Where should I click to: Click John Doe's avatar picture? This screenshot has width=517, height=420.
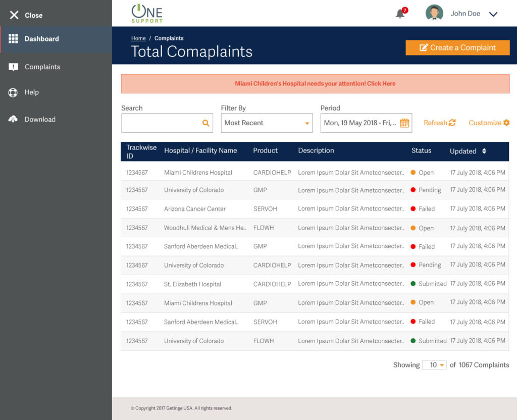434,13
